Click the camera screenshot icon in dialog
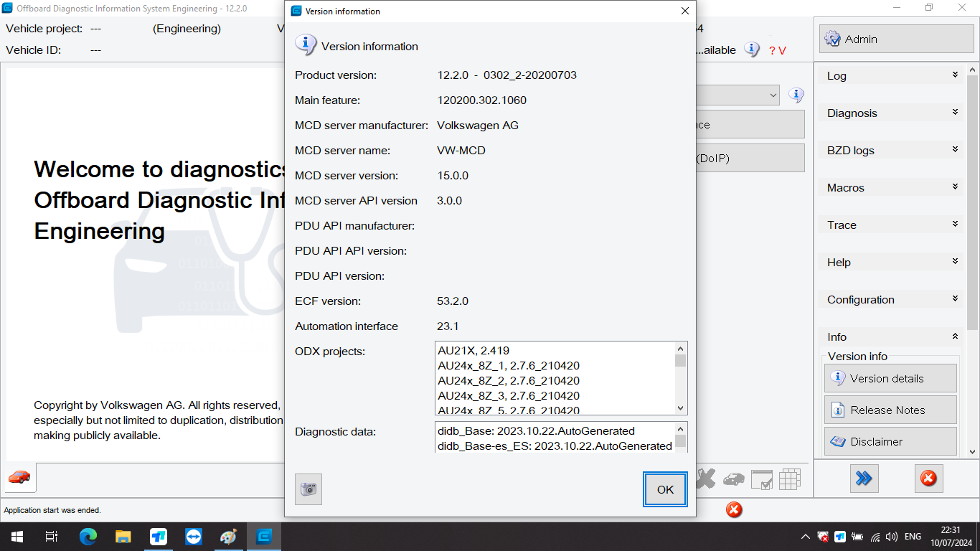 tap(308, 489)
